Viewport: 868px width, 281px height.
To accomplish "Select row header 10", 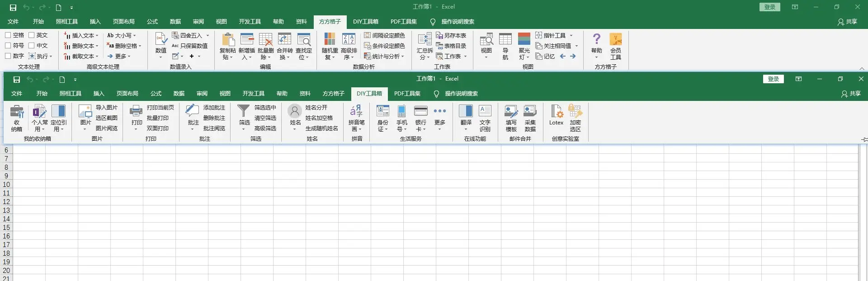I will pos(6,185).
